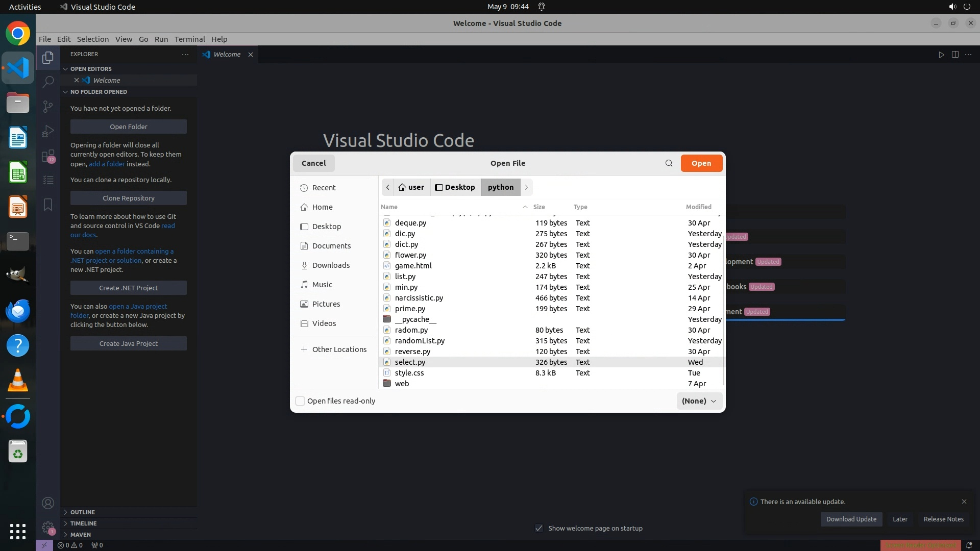Uncheck Show welcome page on startup

pos(539,528)
